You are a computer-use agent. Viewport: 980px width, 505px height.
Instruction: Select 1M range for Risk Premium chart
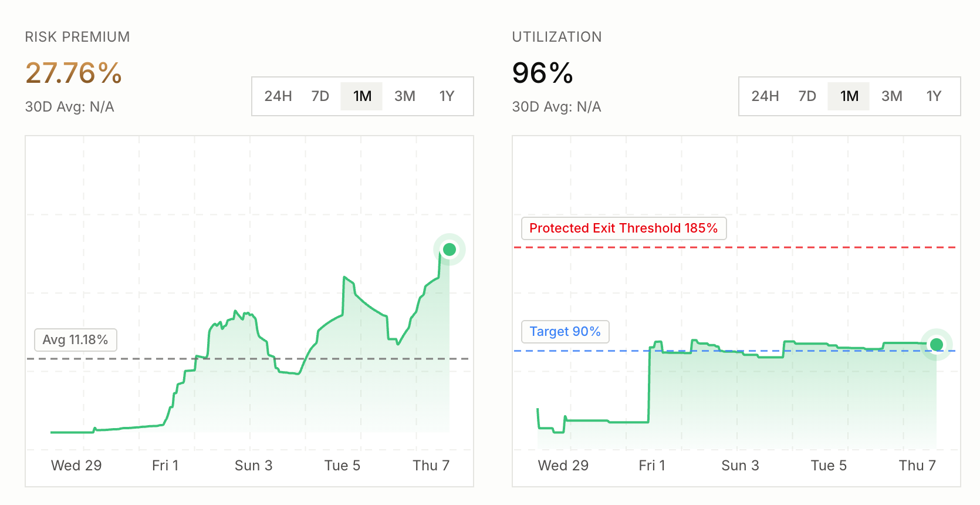coord(362,96)
